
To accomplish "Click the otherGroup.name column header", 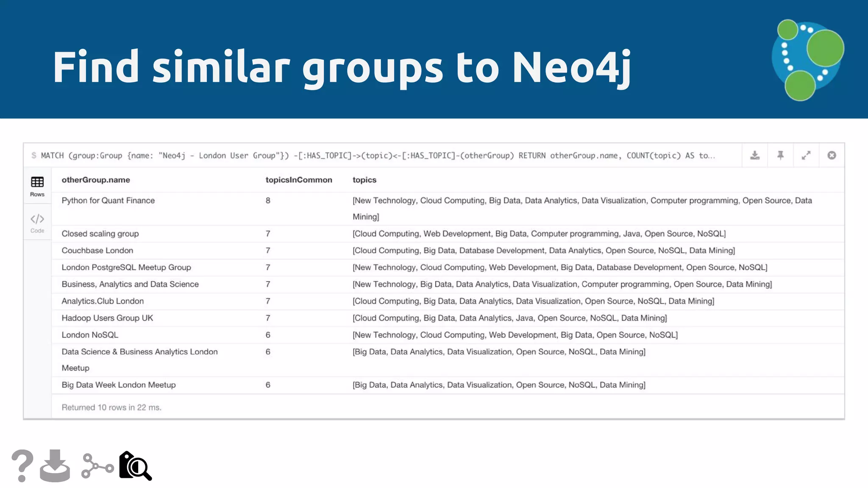I will (96, 180).
